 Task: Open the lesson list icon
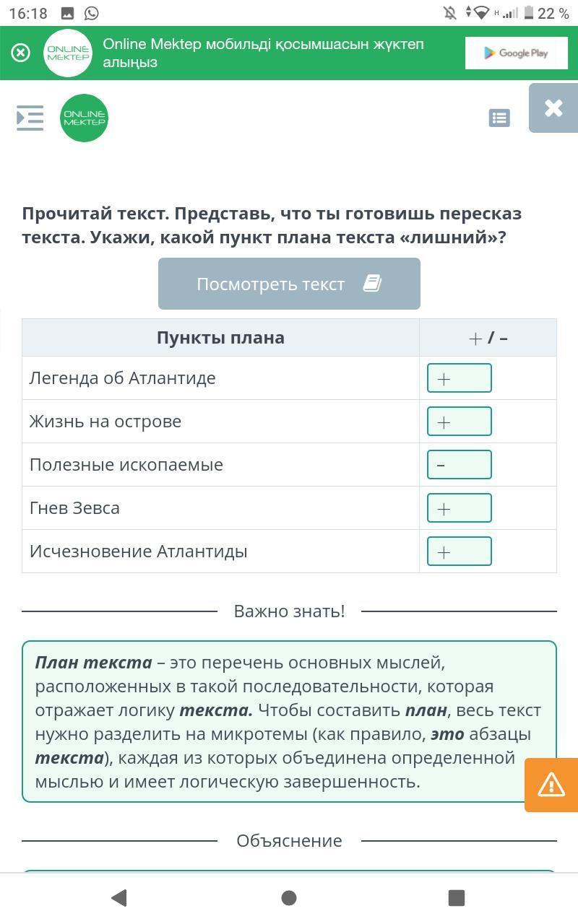(499, 118)
